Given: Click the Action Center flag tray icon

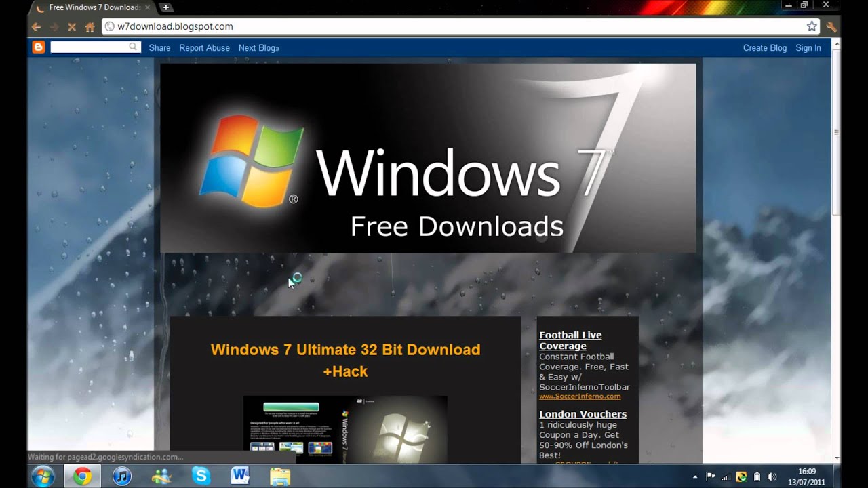Looking at the screenshot, I should [x=711, y=476].
